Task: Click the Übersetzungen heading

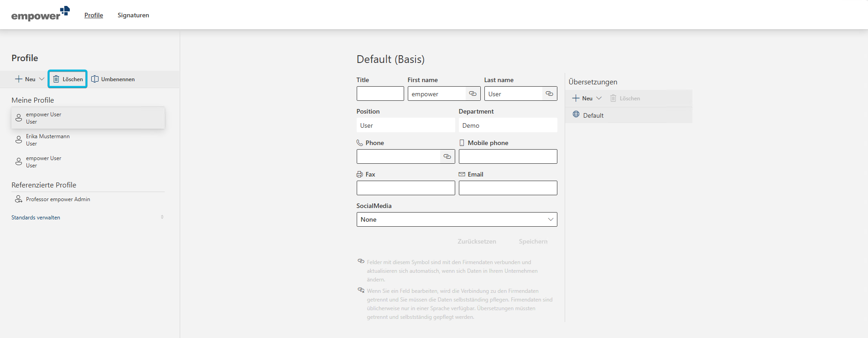Action: click(593, 82)
